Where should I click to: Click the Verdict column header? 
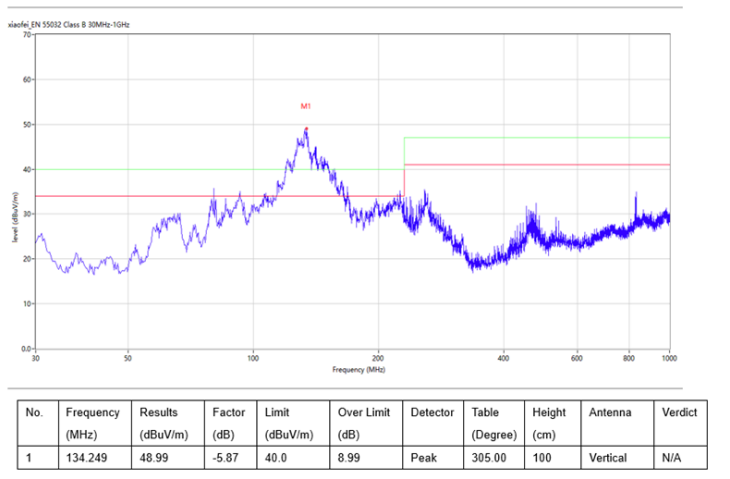coord(679,412)
